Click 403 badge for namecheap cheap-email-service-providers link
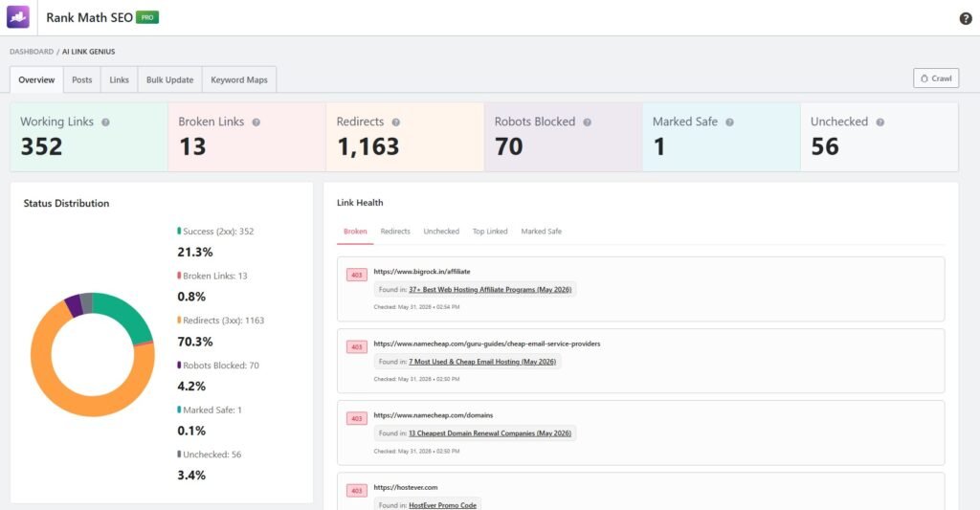 357,347
